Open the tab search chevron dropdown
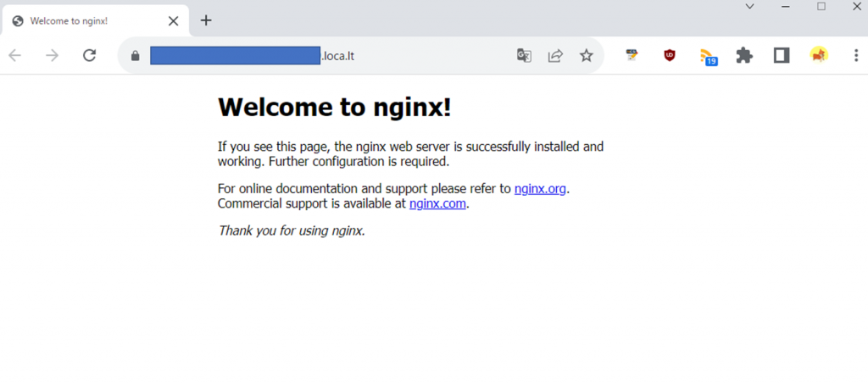This screenshot has height=383, width=868. pyautogui.click(x=749, y=6)
